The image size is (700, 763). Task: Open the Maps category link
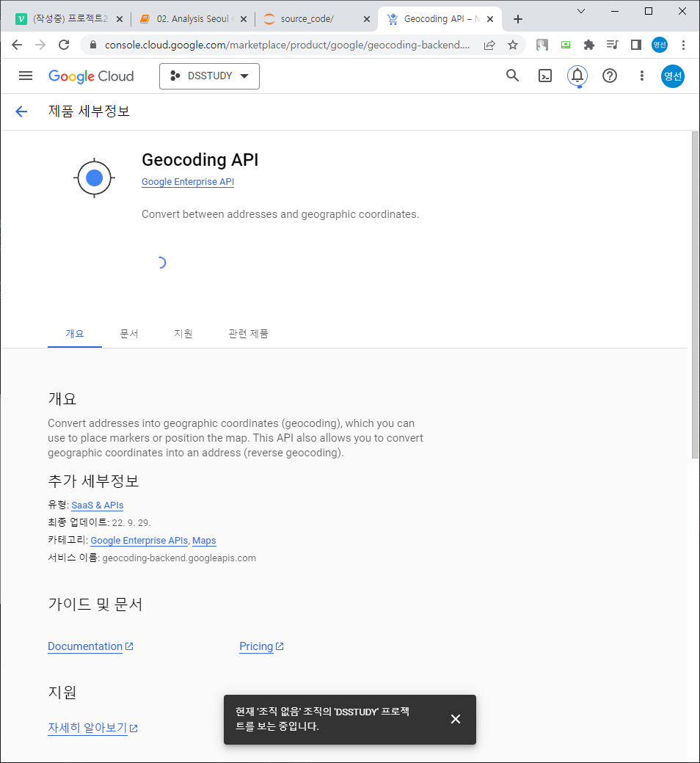[x=204, y=540]
